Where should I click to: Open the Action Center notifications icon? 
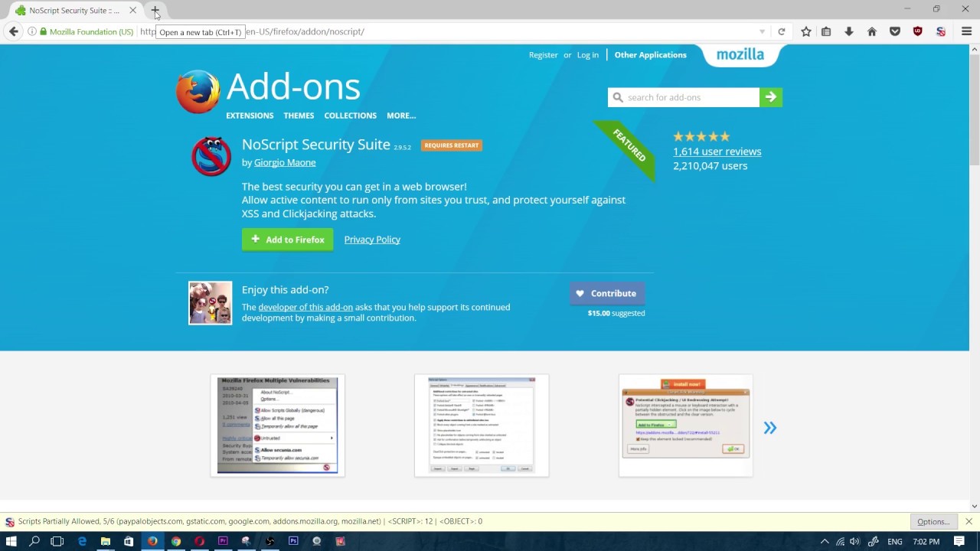pos(959,542)
